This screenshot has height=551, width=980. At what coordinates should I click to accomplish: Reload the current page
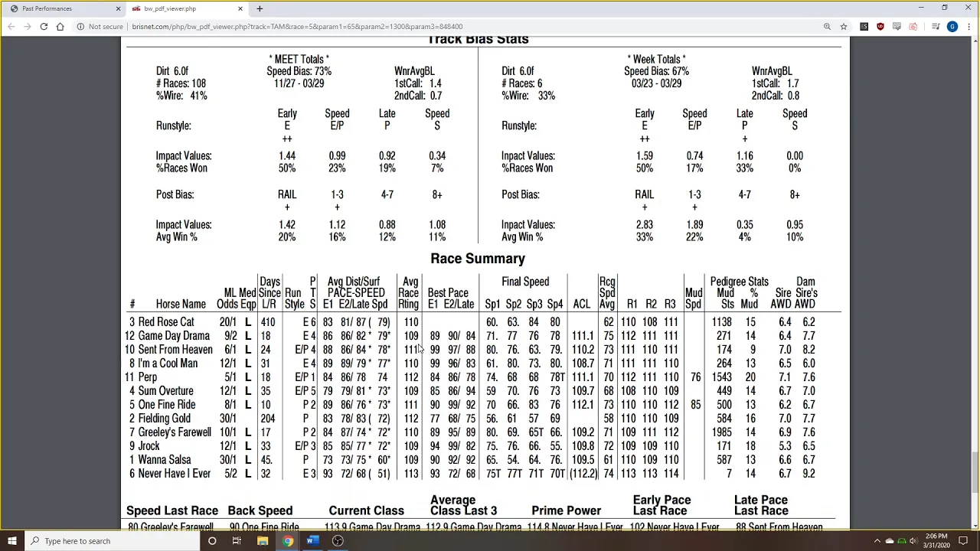click(44, 27)
